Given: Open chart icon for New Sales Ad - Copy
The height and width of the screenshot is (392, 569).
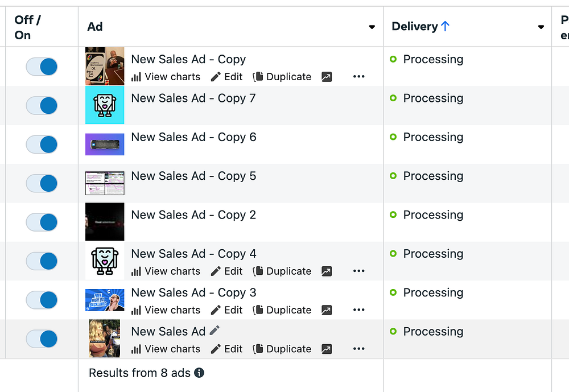Looking at the screenshot, I should (x=327, y=77).
